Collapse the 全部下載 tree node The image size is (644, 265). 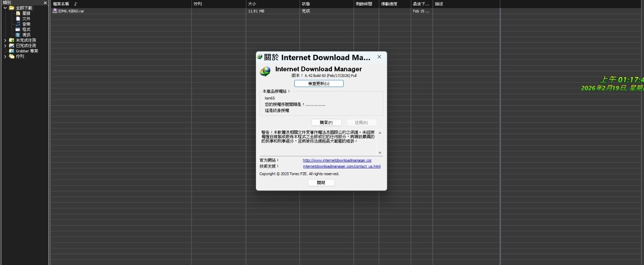[5, 8]
